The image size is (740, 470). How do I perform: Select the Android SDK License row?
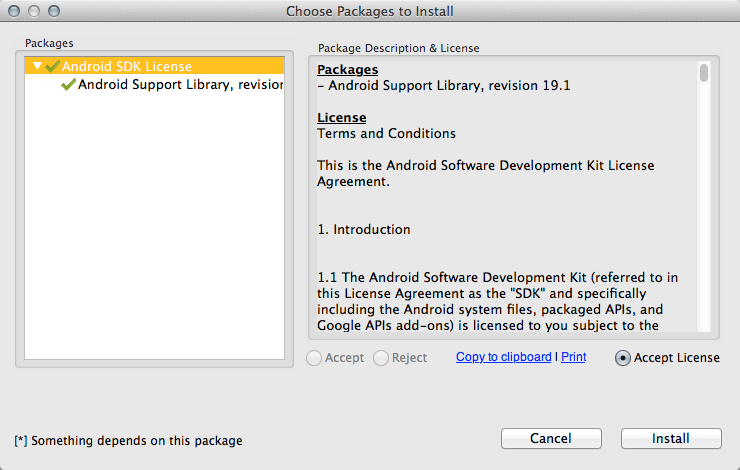[x=127, y=67]
